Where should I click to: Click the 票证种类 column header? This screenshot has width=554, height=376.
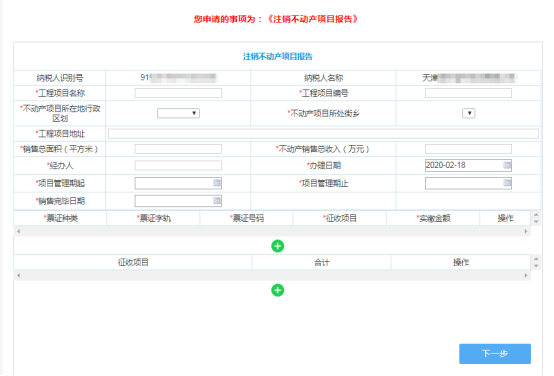pyautogui.click(x=60, y=218)
